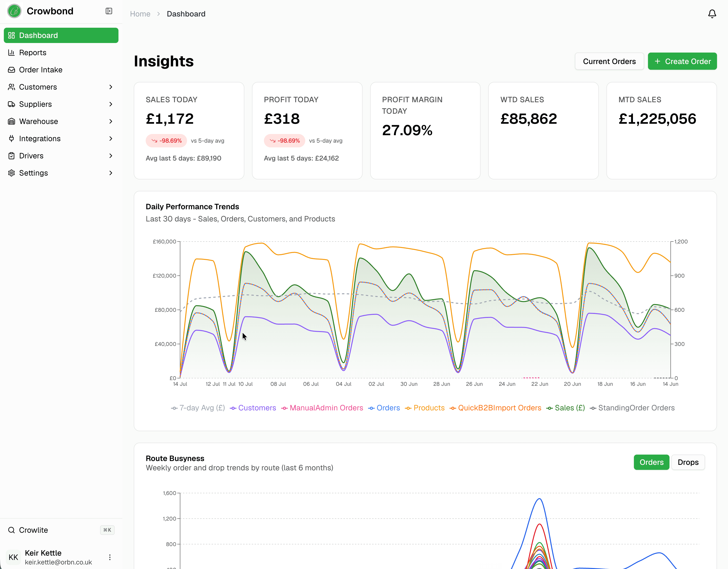This screenshot has width=728, height=569.
Task: Open the WTD Sales card
Action: pos(543,131)
